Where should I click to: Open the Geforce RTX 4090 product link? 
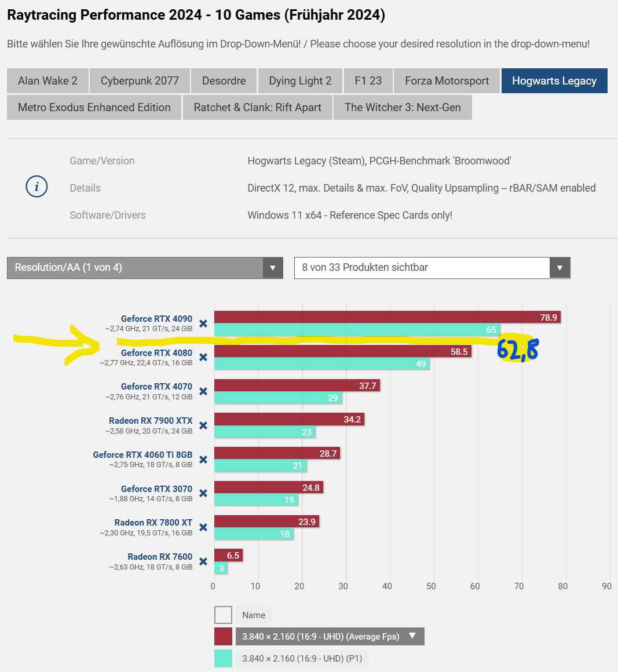pyautogui.click(x=156, y=319)
